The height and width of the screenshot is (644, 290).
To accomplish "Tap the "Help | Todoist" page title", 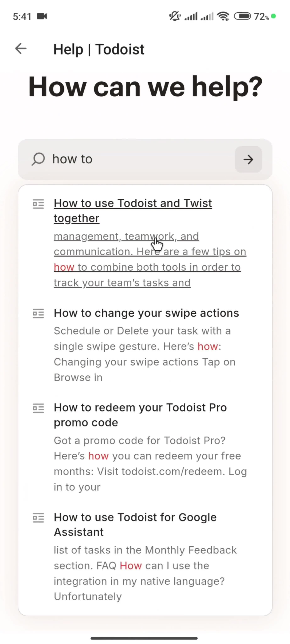I will [x=99, y=49].
